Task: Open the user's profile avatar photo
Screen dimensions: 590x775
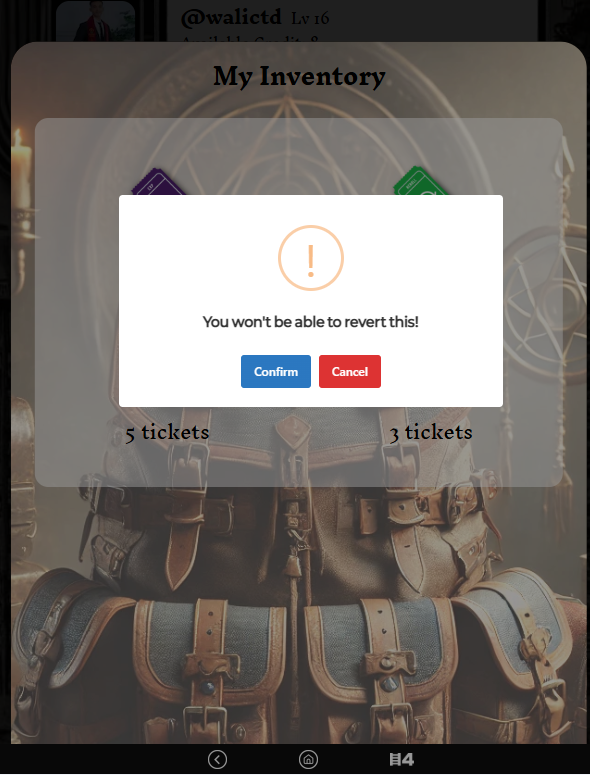Action: pos(95,21)
